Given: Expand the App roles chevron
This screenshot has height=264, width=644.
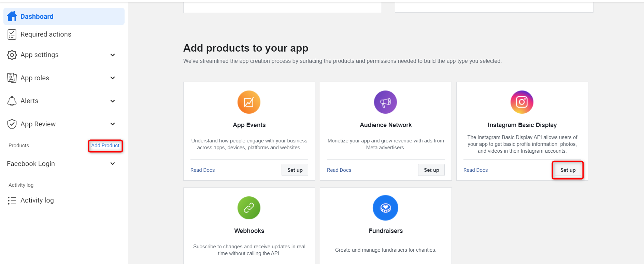Looking at the screenshot, I should pyautogui.click(x=113, y=78).
